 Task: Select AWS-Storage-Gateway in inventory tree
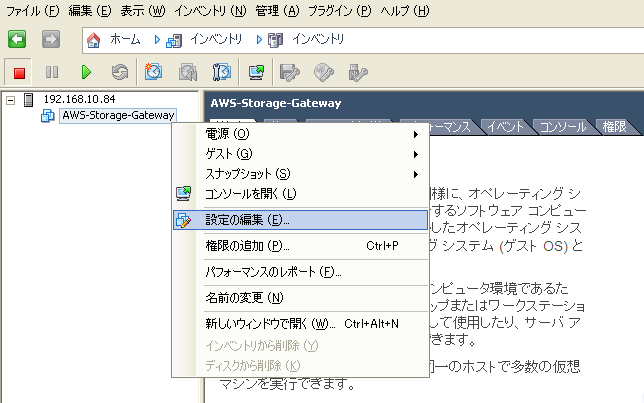tap(118, 115)
